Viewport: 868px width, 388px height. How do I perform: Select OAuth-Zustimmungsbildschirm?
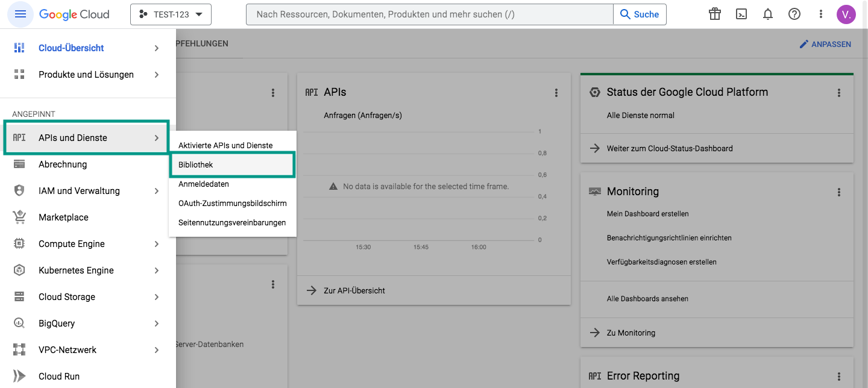click(233, 204)
